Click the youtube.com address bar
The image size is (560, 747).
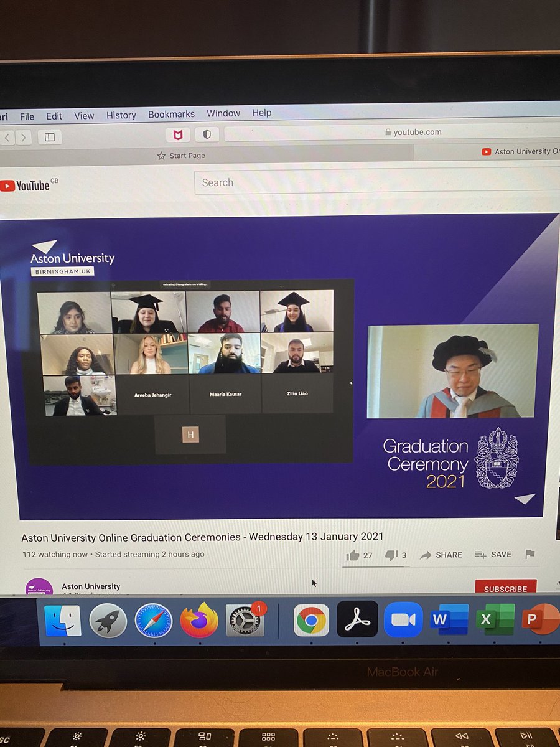click(392, 132)
